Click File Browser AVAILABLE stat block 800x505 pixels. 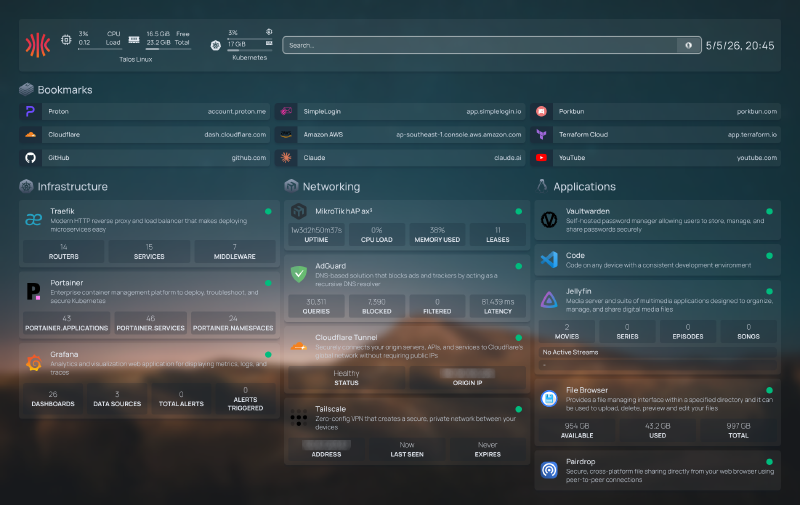577,431
